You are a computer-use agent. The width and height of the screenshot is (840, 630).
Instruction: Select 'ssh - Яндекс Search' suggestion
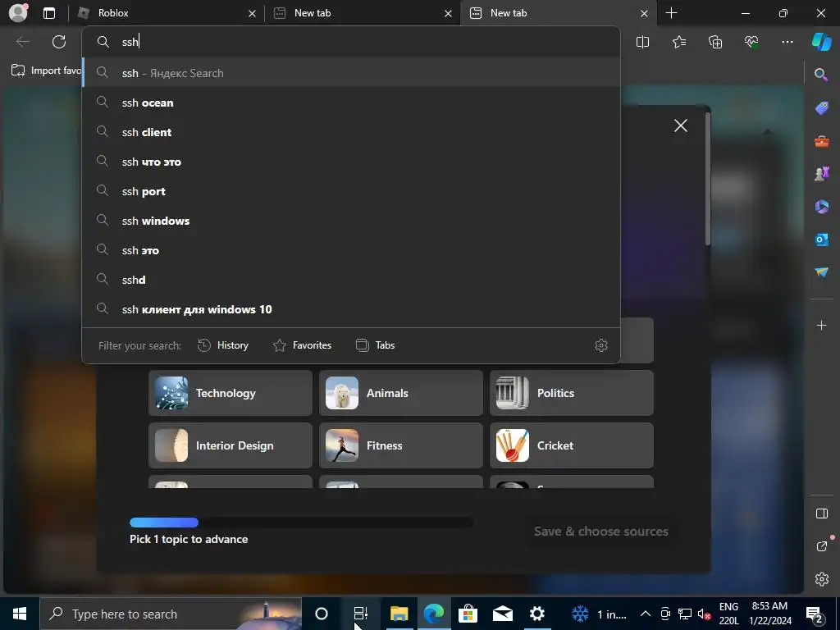351,73
